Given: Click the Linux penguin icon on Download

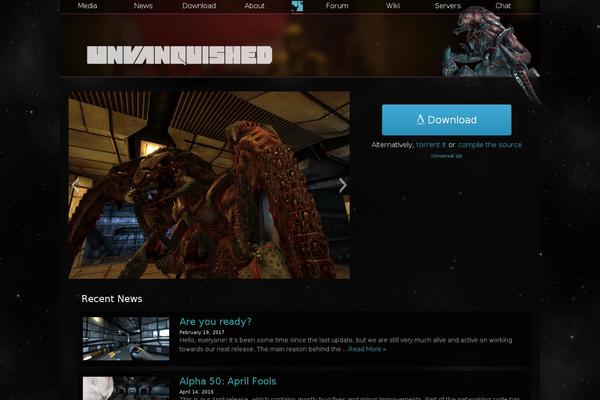Looking at the screenshot, I should (x=420, y=120).
